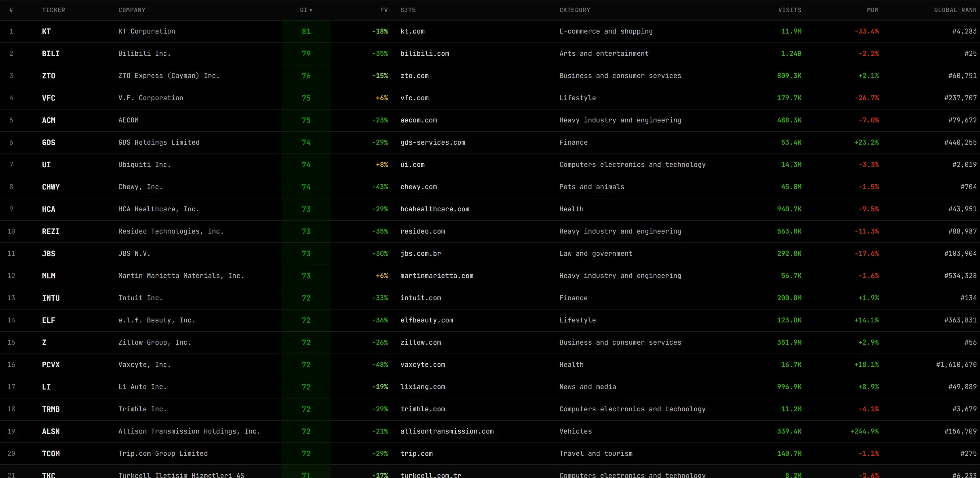Open the CHWY ticker
980x478 pixels.
click(51, 187)
